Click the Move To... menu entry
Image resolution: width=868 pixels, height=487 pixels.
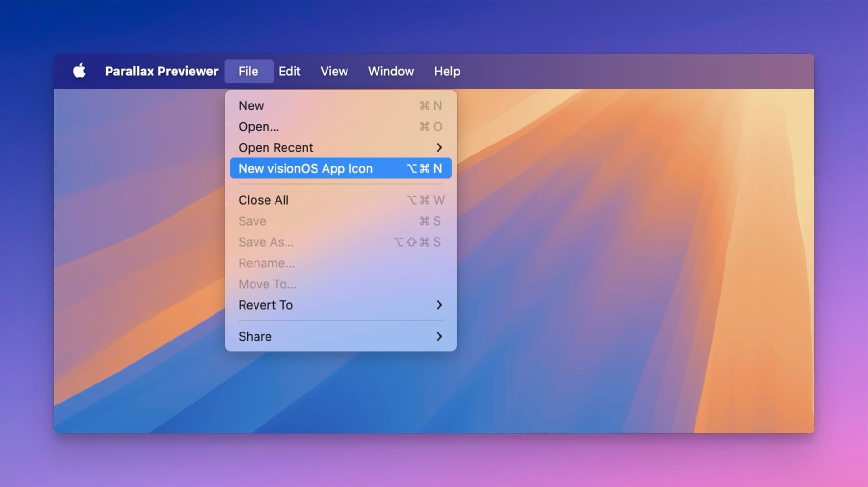(267, 284)
